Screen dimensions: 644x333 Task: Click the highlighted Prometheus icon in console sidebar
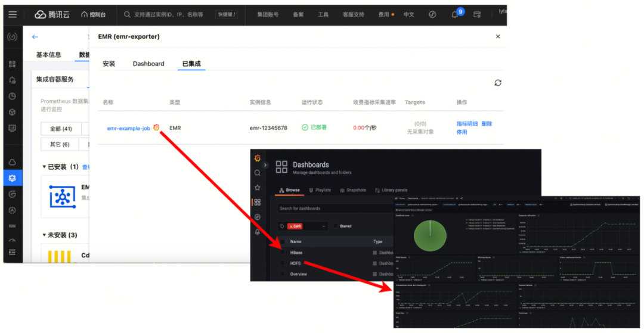pyautogui.click(x=13, y=178)
